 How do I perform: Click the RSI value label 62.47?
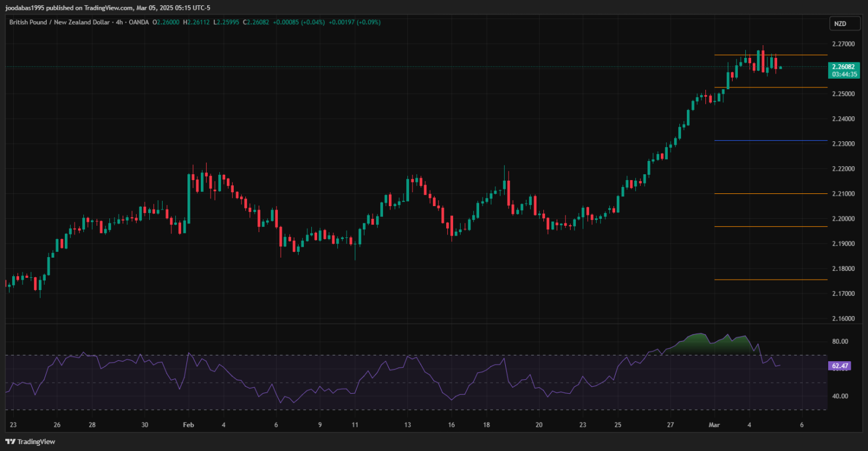click(x=840, y=366)
